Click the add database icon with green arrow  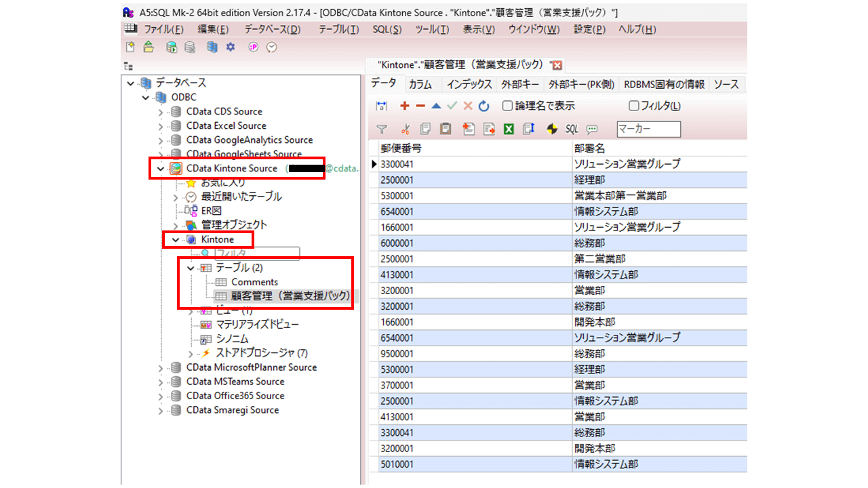172,47
